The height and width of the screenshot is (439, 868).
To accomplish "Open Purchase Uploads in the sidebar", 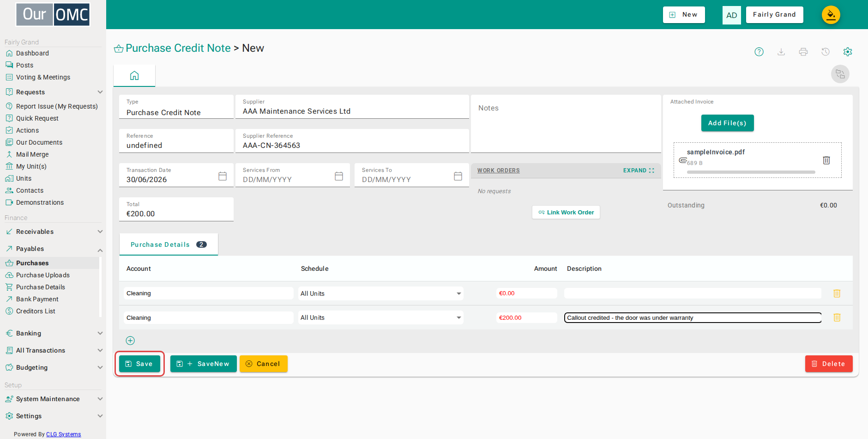I will click(43, 275).
